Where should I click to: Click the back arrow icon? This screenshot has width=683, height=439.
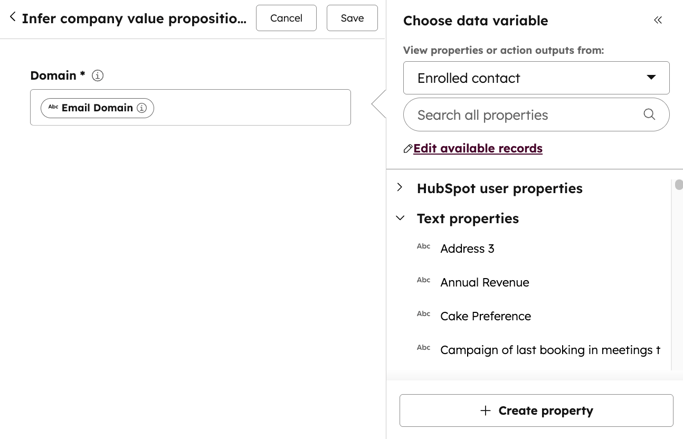pyautogui.click(x=12, y=17)
